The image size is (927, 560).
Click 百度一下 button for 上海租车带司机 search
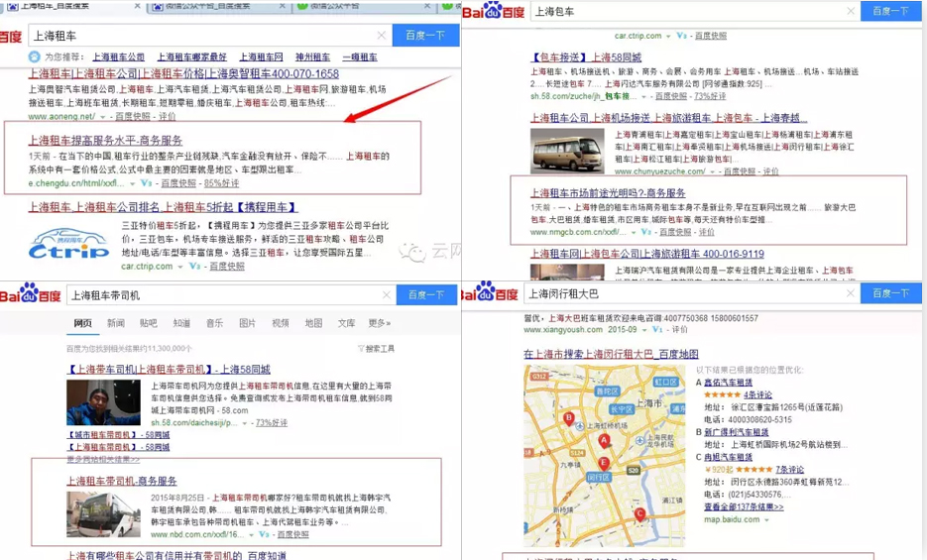(426, 294)
